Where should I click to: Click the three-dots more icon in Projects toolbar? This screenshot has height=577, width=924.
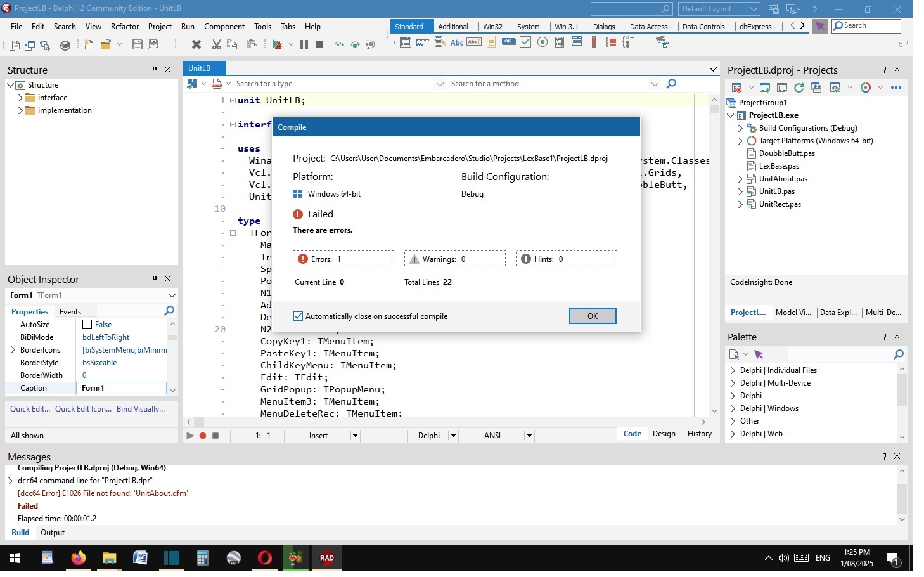(896, 88)
